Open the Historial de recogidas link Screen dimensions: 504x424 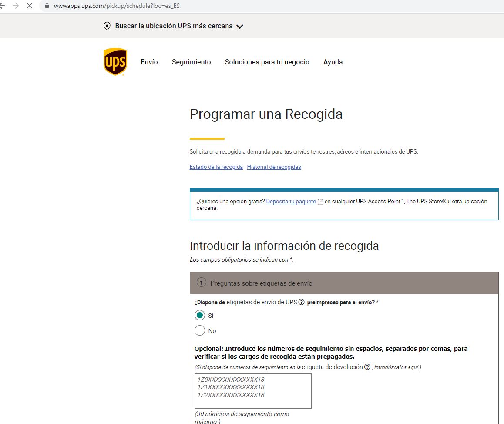274,167
